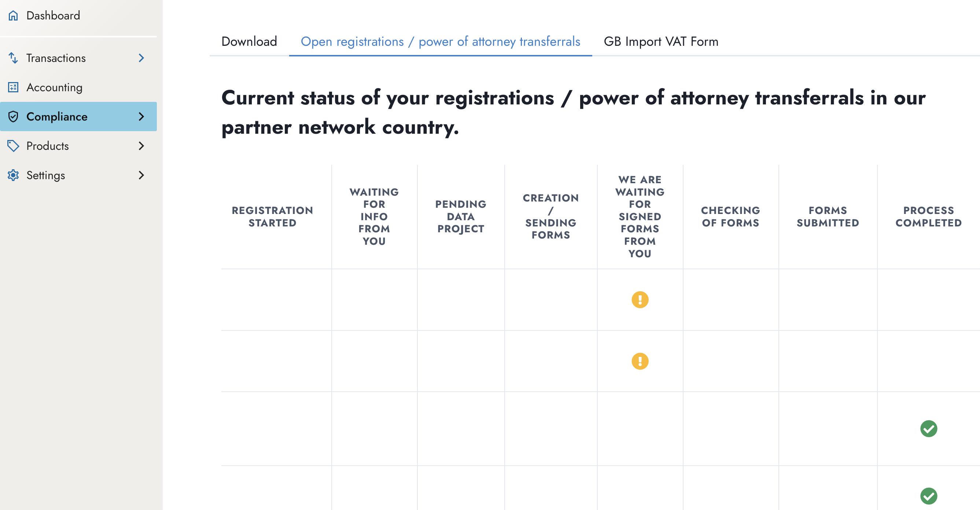This screenshot has height=510, width=980.
Task: Click the Dashboard home icon
Action: tap(13, 16)
